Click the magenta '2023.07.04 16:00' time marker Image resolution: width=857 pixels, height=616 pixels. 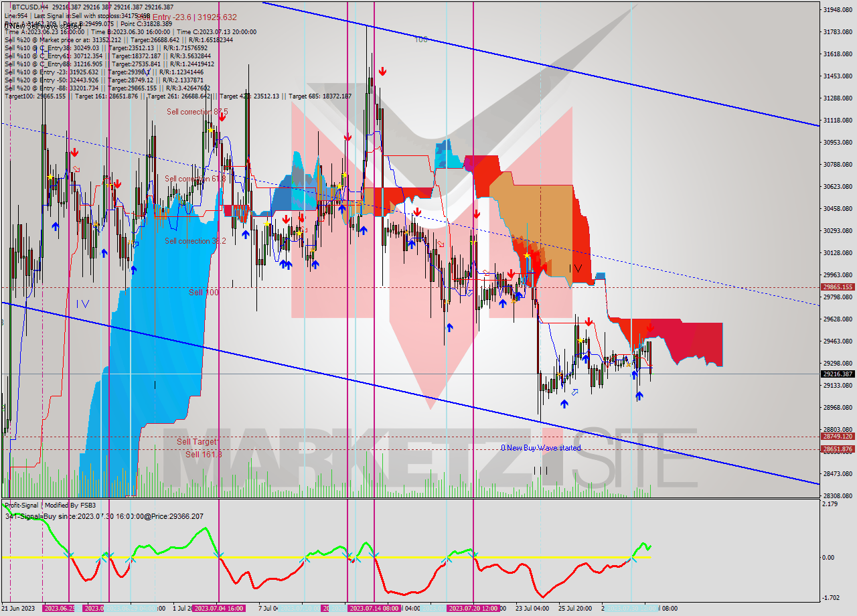coord(218,608)
